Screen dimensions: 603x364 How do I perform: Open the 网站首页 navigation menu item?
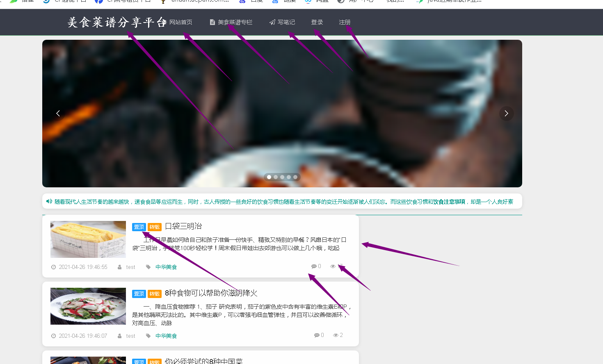(x=180, y=22)
